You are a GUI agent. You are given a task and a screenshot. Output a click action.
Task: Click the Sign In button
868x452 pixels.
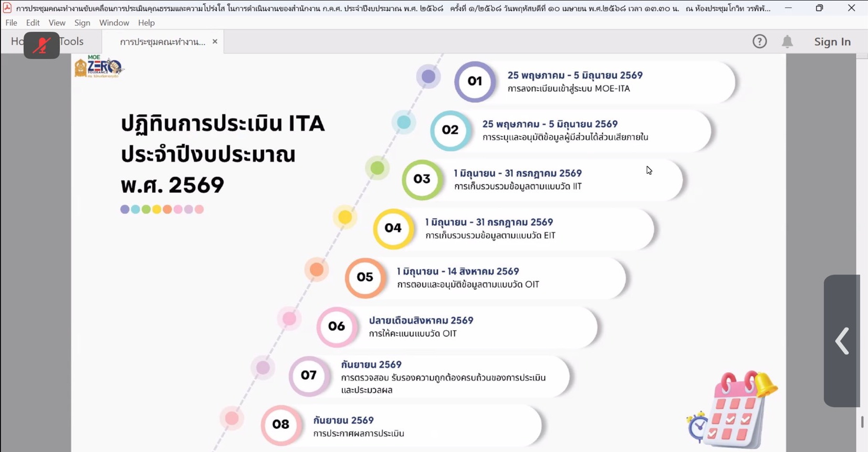click(x=832, y=41)
